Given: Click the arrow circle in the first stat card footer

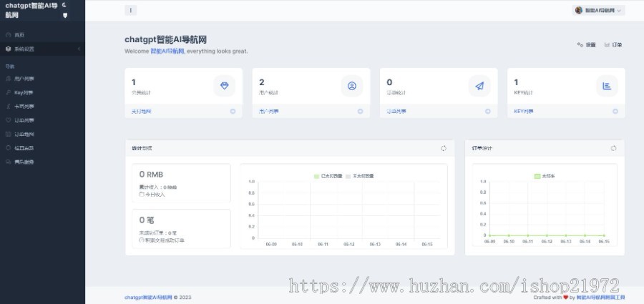Looking at the screenshot, I should tap(233, 112).
